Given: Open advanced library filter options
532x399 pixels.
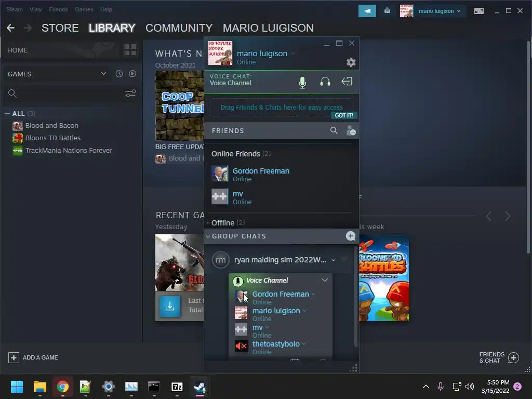Looking at the screenshot, I should coord(130,94).
